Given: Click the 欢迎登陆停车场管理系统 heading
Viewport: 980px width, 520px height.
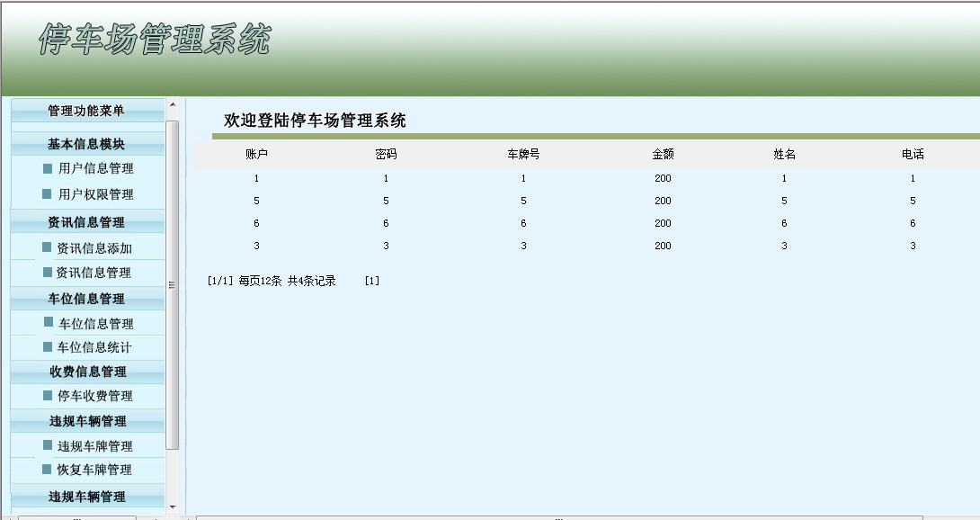Looking at the screenshot, I should tap(315, 121).
